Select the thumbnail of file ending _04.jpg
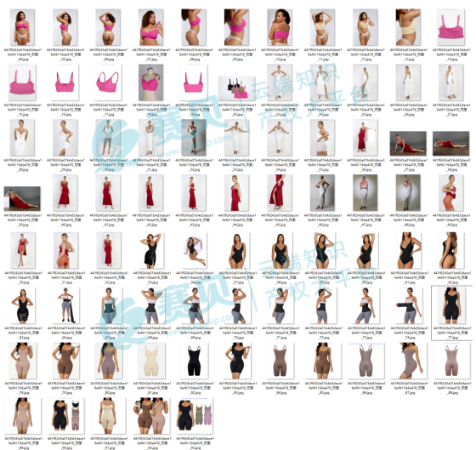This screenshot has height=450, width=476. tap(22, 27)
